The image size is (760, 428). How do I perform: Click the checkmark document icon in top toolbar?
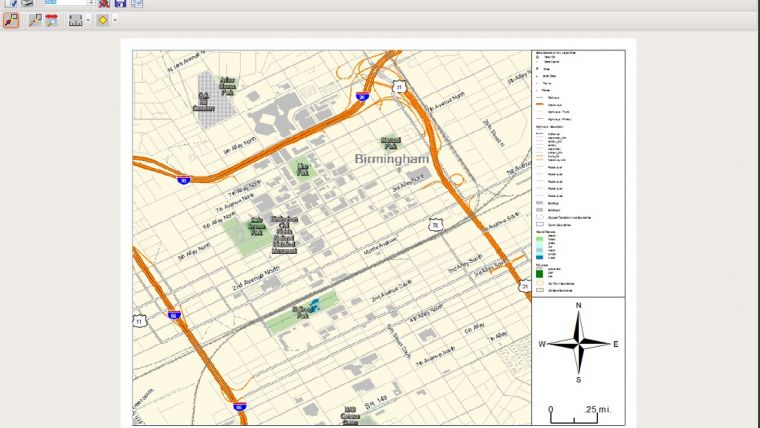(x=12, y=3)
